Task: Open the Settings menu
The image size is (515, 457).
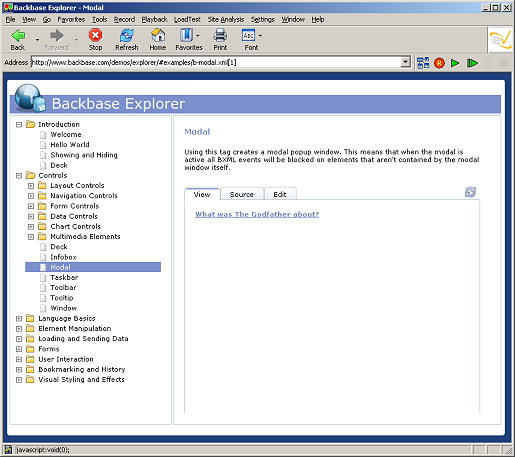Action: tap(263, 20)
